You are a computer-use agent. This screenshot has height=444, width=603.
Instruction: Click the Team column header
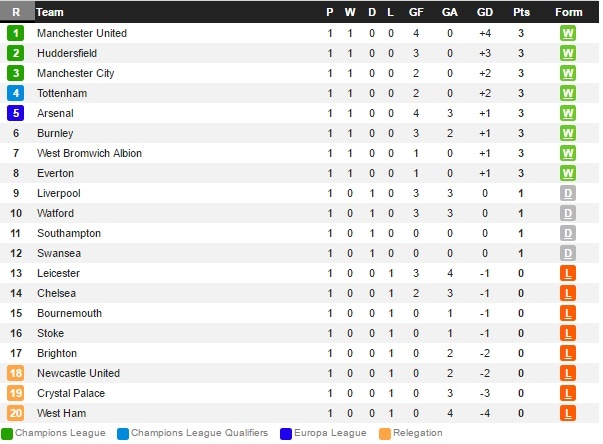click(x=50, y=12)
